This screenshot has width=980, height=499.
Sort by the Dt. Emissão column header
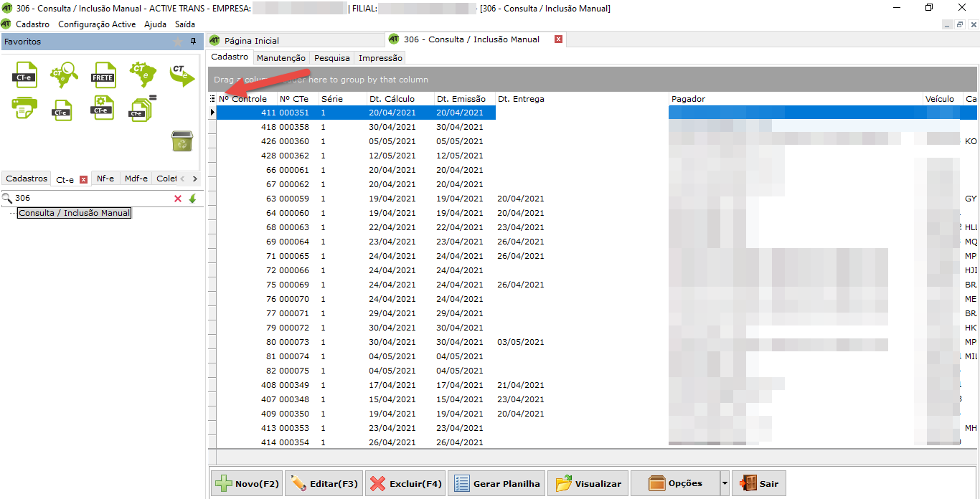(x=461, y=99)
